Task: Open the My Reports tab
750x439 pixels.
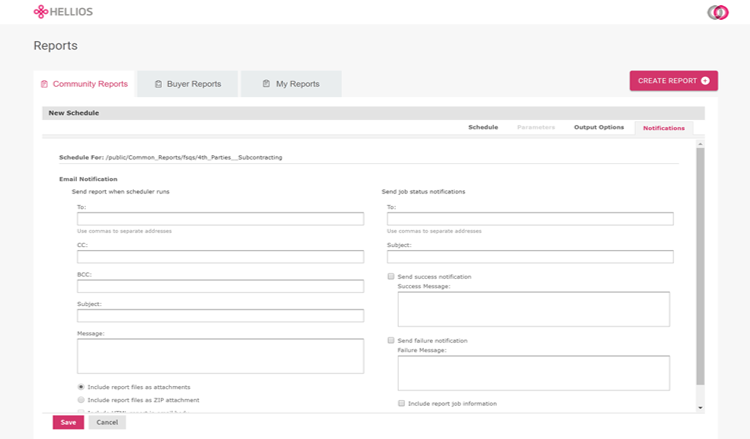Action: (x=291, y=84)
